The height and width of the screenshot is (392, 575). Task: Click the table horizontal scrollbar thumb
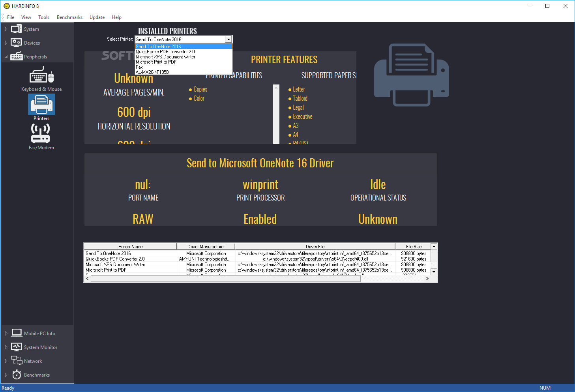(226, 279)
